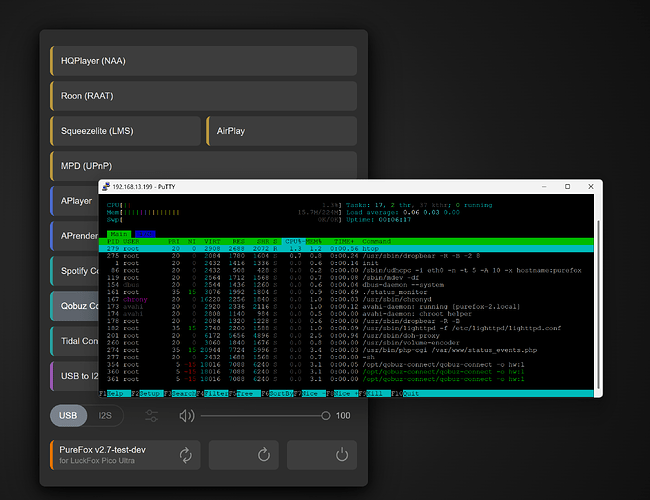Select the Qobuz Connect player

(75, 306)
